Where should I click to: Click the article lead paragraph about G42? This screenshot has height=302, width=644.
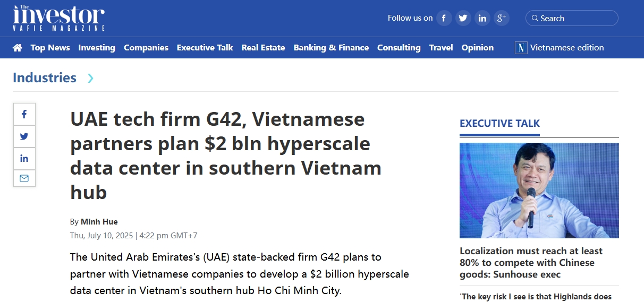point(239,274)
